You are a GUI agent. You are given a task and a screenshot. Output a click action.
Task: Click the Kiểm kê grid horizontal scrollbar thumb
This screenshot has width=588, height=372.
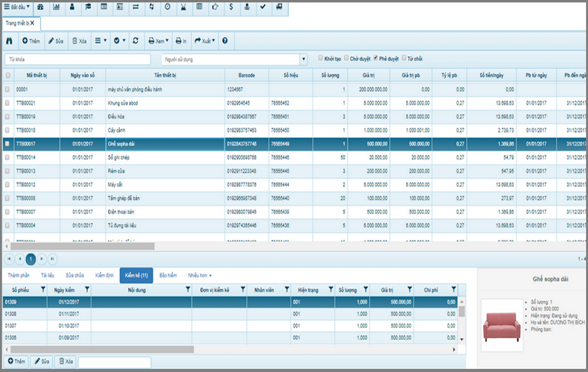(x=102, y=349)
